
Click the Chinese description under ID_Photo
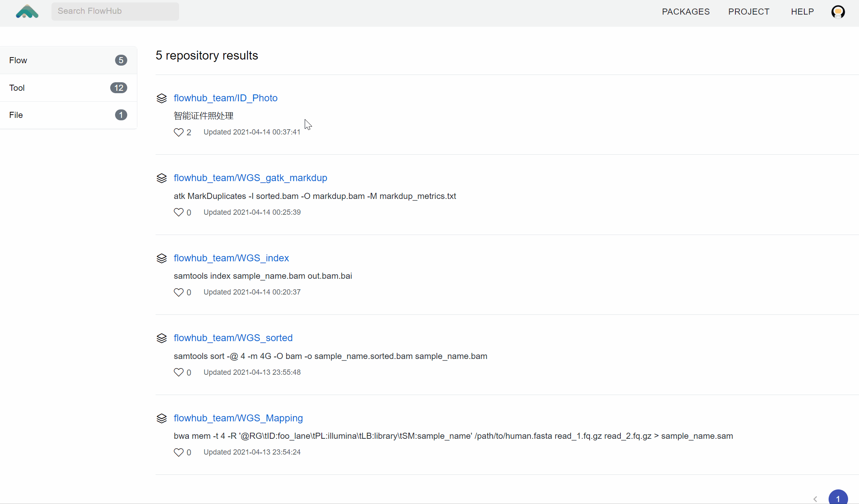point(203,116)
